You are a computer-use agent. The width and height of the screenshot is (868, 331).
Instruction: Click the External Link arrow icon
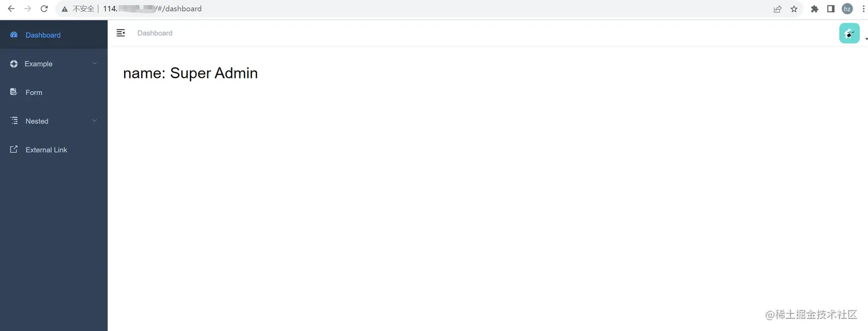click(x=14, y=149)
